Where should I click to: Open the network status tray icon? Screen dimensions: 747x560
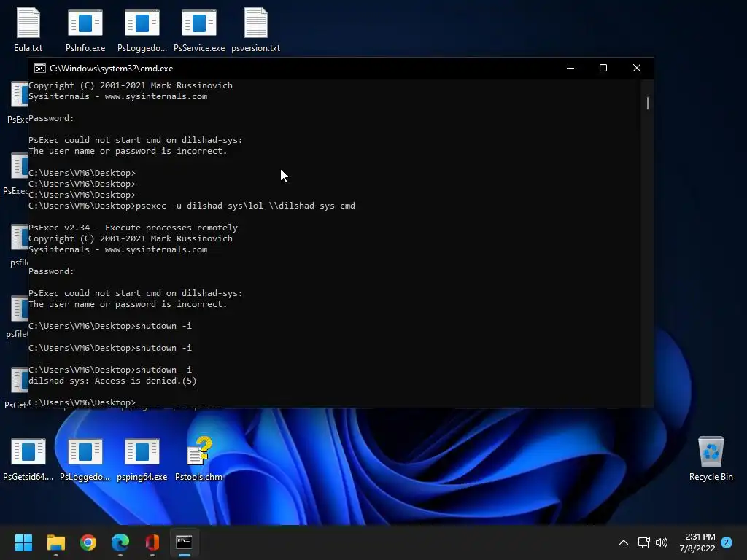(x=643, y=542)
